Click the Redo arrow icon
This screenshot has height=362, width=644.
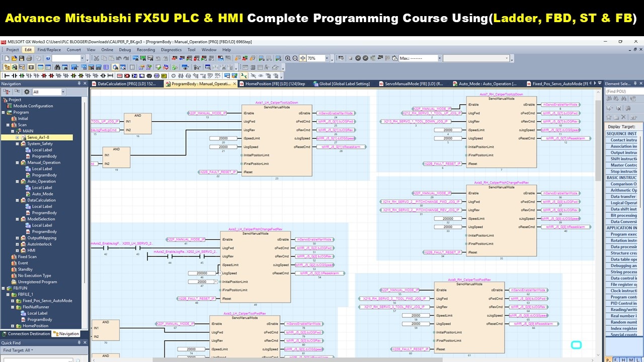coord(126,58)
